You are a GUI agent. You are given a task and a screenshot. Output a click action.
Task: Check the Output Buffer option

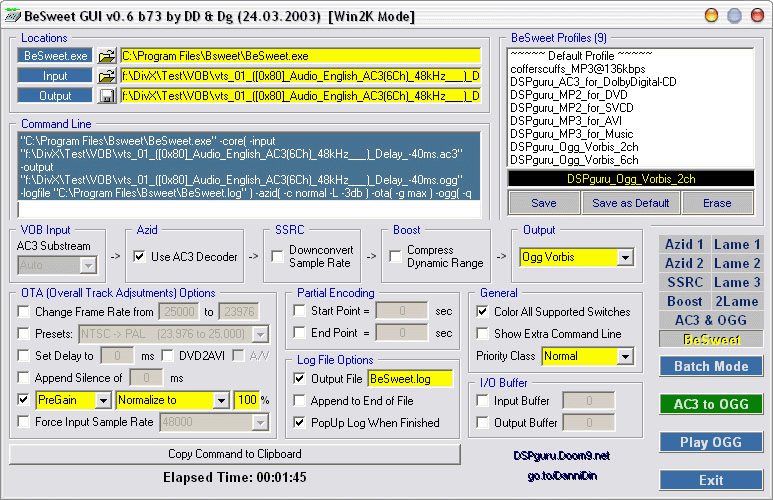pyautogui.click(x=483, y=423)
